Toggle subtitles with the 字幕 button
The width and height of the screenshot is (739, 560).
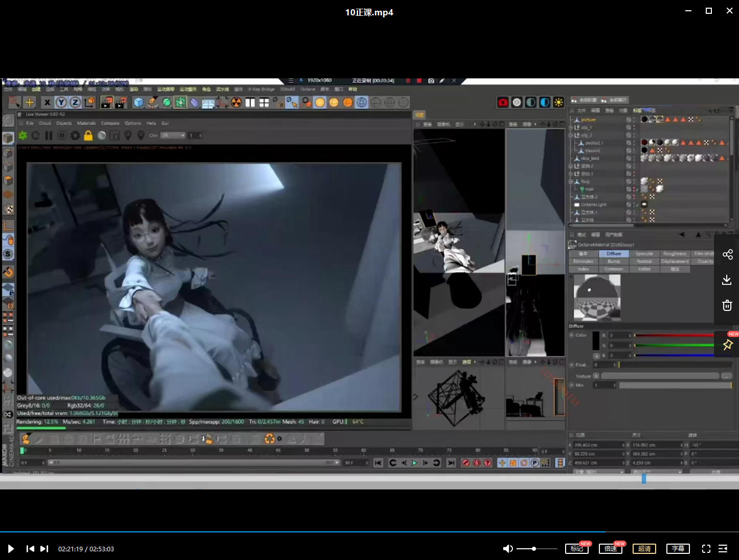678,549
